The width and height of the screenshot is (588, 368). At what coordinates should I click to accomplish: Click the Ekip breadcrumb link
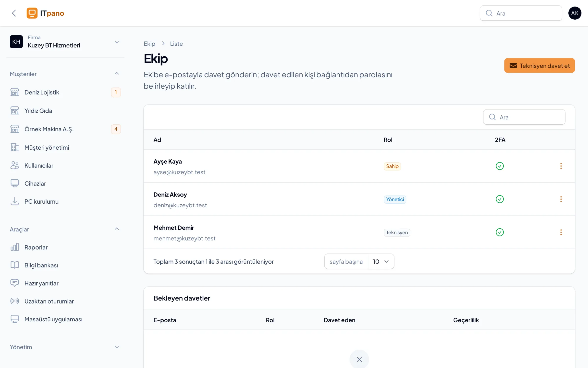149,44
